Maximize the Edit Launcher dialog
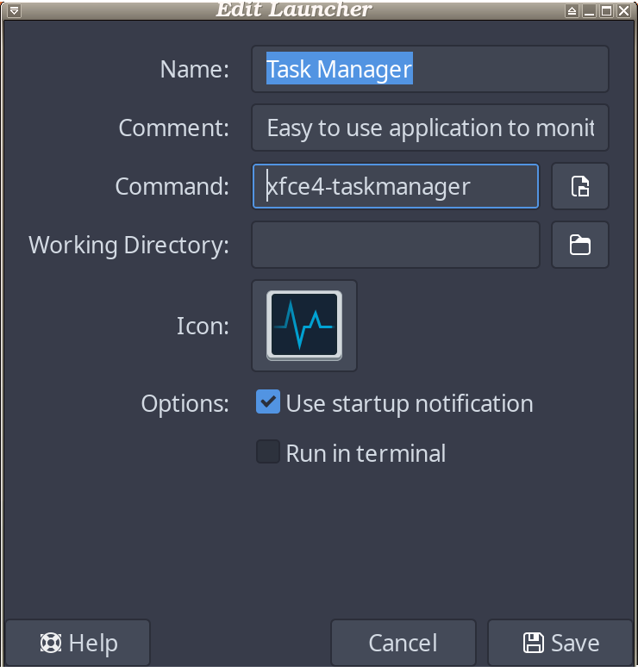Viewport: 638px width, 672px height. [606, 10]
